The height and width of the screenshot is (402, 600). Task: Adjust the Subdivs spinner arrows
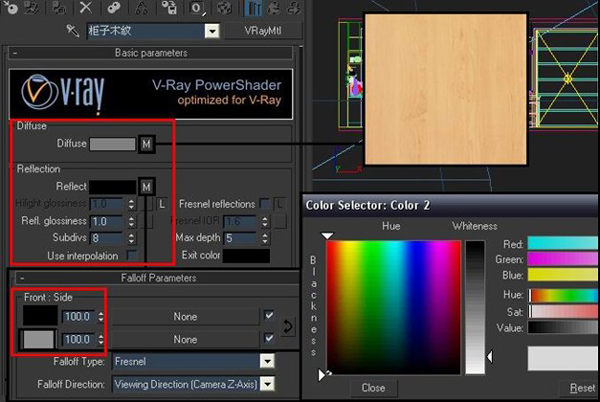(x=131, y=238)
